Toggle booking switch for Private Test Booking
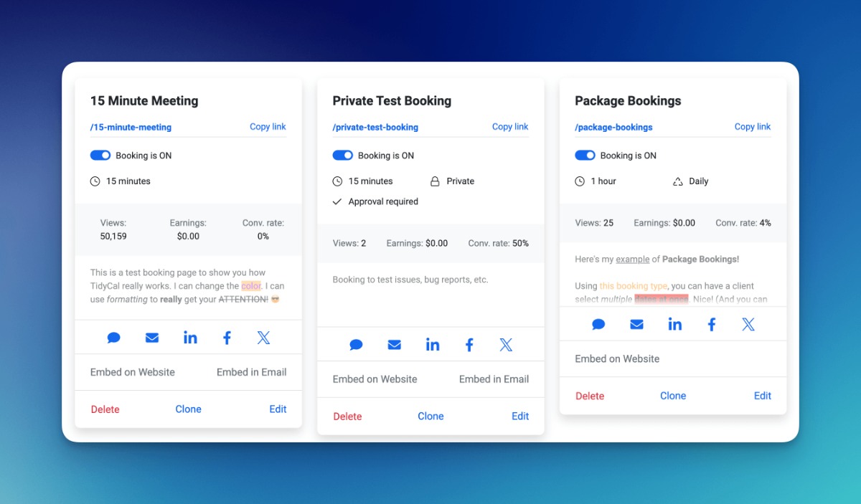861x504 pixels. (343, 156)
